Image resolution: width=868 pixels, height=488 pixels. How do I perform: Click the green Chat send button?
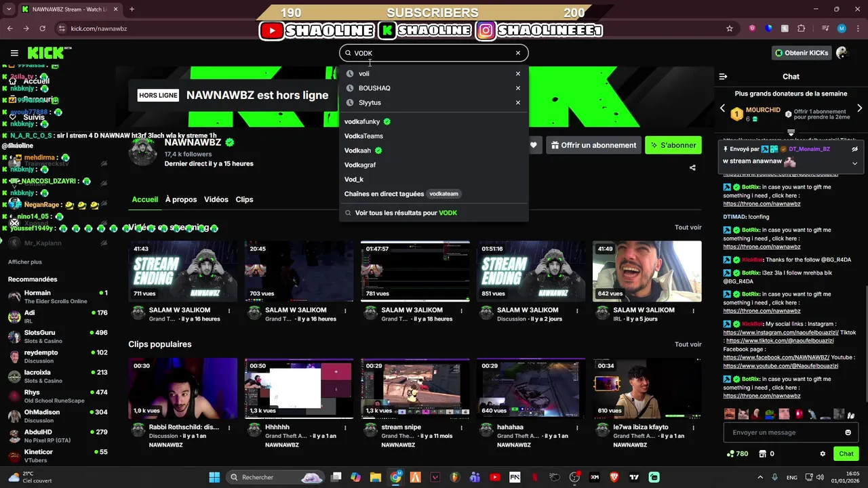[x=846, y=454]
